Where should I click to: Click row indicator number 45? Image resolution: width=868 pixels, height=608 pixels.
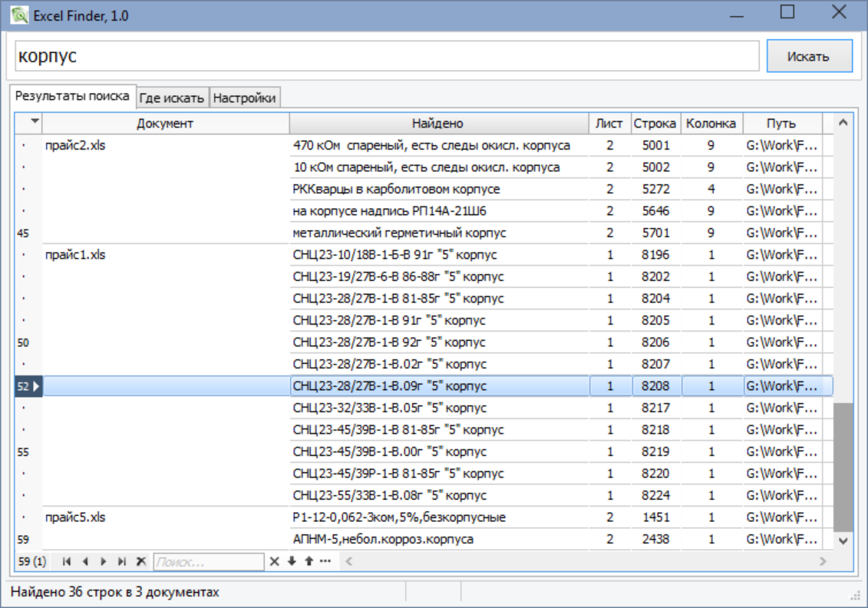click(x=23, y=233)
